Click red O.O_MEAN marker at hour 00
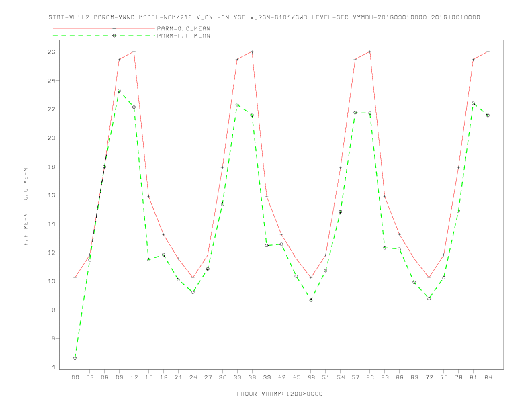The height and width of the screenshot is (411, 532). [75, 277]
